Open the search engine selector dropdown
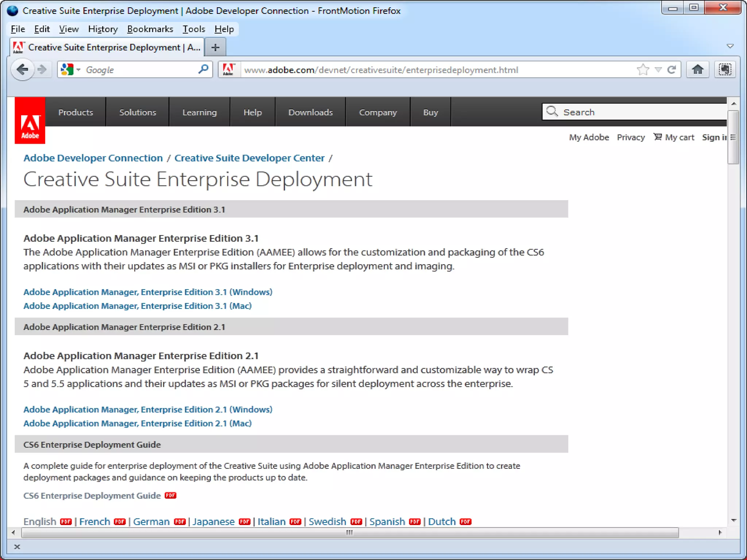 click(x=71, y=69)
